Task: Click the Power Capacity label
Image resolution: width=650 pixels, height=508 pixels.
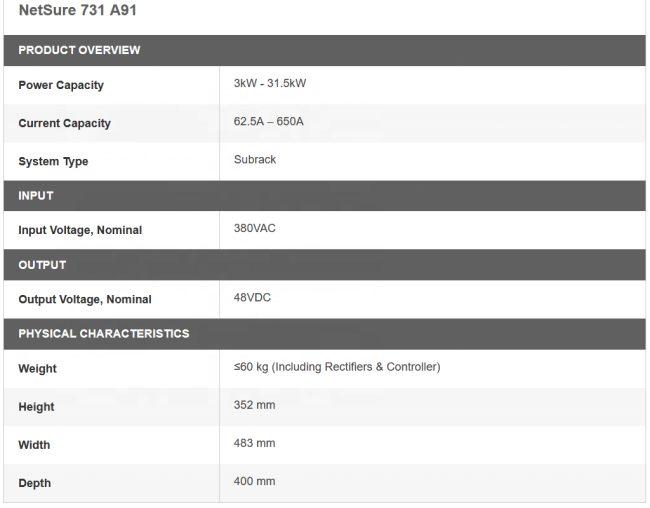Action: pos(61,85)
